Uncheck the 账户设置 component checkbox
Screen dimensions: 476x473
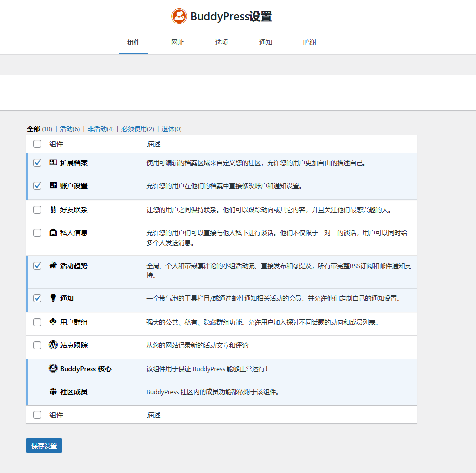tap(37, 186)
